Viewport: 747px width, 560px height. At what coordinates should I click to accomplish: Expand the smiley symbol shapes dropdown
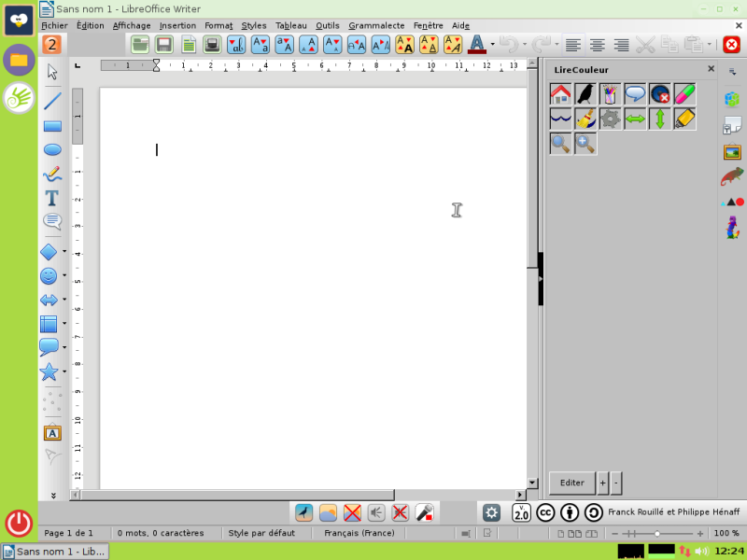coord(64,275)
